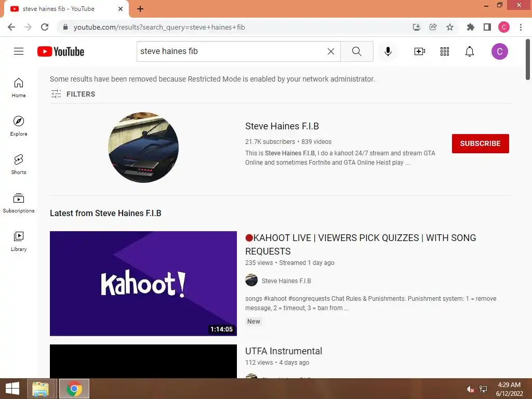Click the install app icon in address bar
Viewport: 532px width, 399px height.
(x=416, y=27)
